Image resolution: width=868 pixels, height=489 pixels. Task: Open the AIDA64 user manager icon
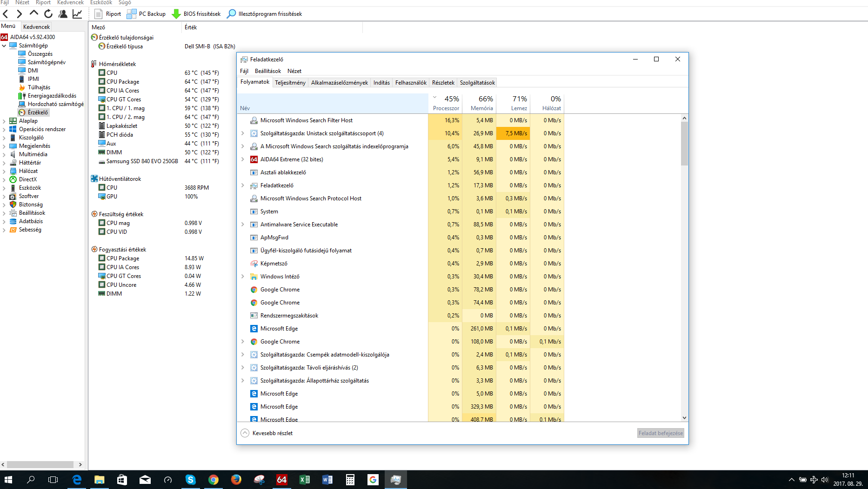63,14
